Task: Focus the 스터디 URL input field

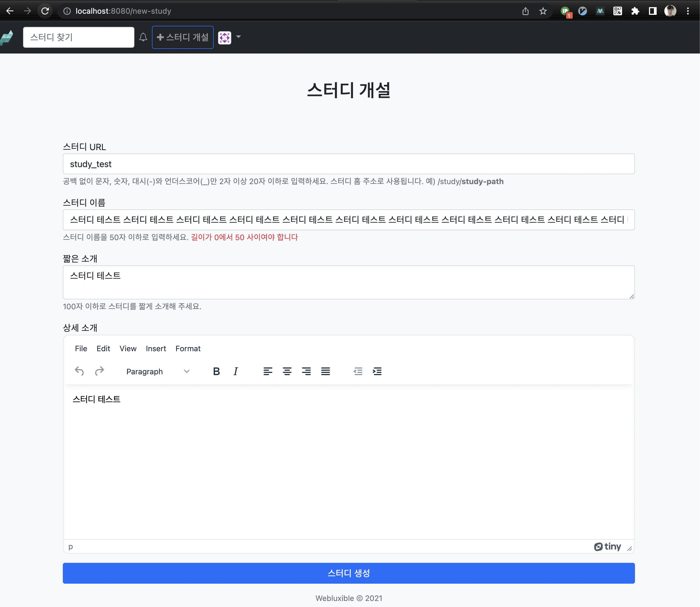Action: (x=349, y=164)
